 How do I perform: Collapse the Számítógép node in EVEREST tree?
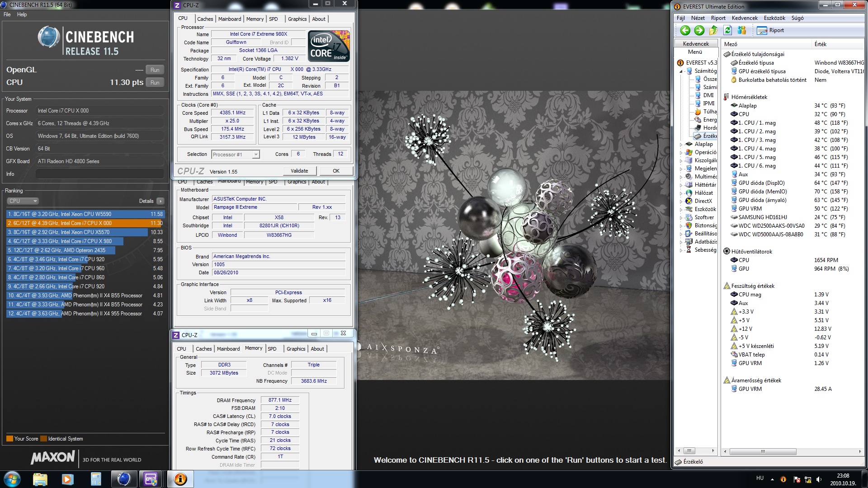pyautogui.click(x=681, y=71)
